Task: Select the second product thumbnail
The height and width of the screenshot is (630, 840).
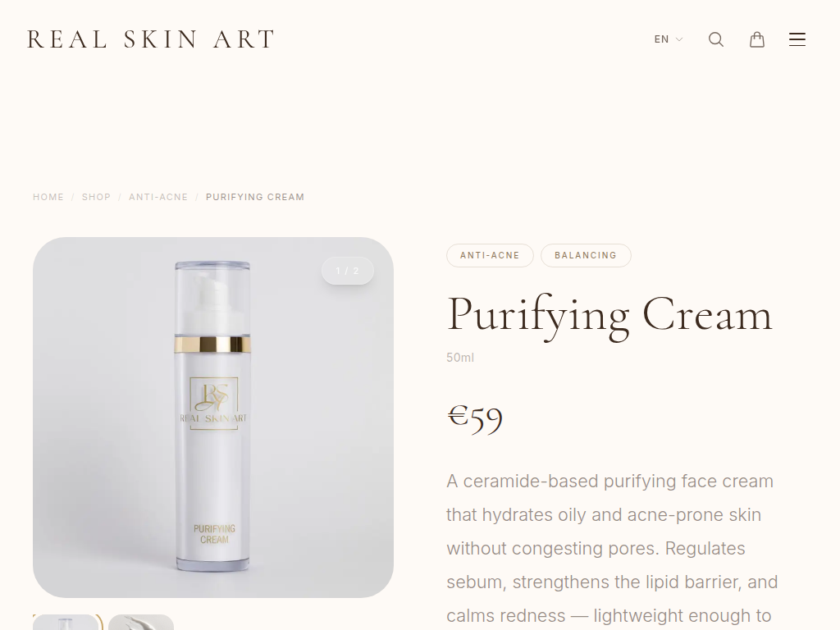Action: click(141, 623)
